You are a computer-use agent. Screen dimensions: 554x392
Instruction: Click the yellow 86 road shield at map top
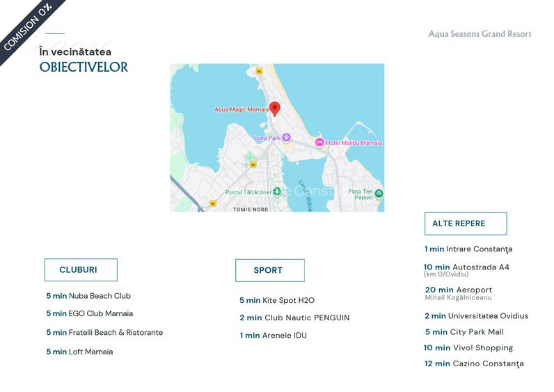pyautogui.click(x=260, y=71)
